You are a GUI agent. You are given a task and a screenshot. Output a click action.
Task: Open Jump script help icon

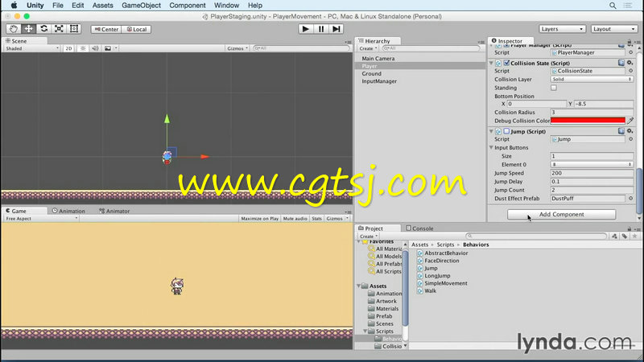click(x=621, y=131)
